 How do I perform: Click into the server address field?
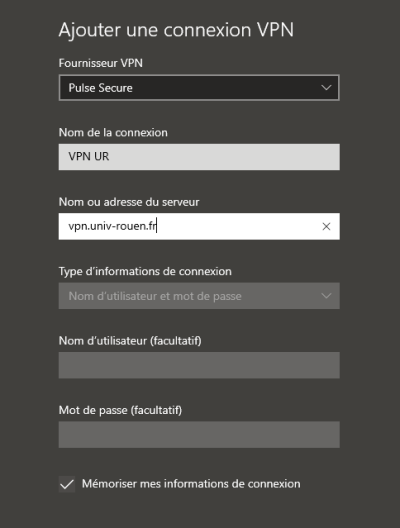[x=199, y=226]
